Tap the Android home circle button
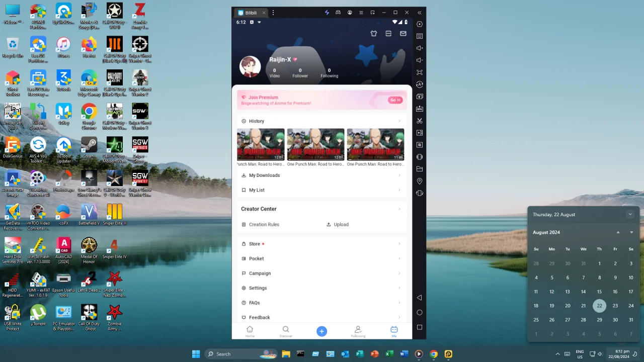The width and height of the screenshot is (644, 362). click(x=420, y=313)
